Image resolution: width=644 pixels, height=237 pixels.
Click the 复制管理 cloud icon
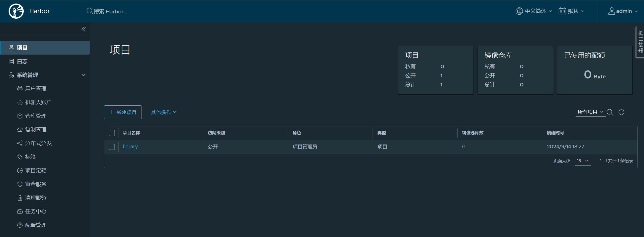pyautogui.click(x=20, y=130)
